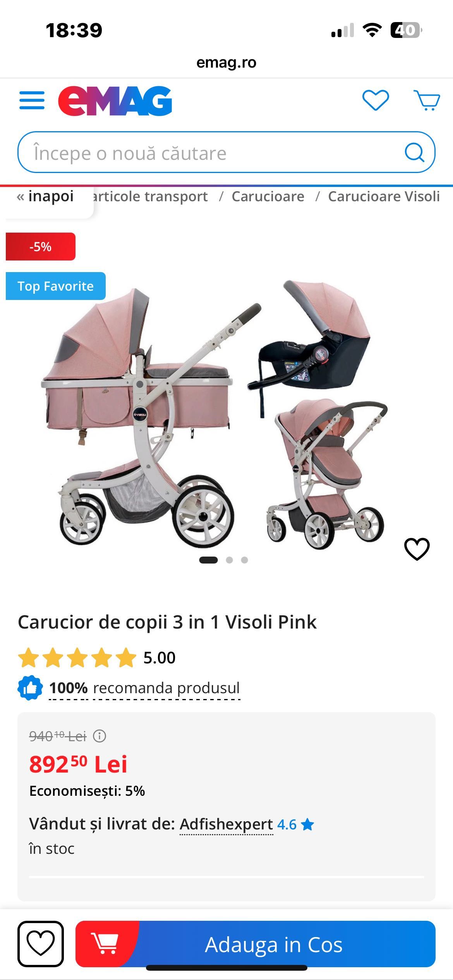Click the five-star rating row
The image size is (453, 980).
click(x=97, y=658)
